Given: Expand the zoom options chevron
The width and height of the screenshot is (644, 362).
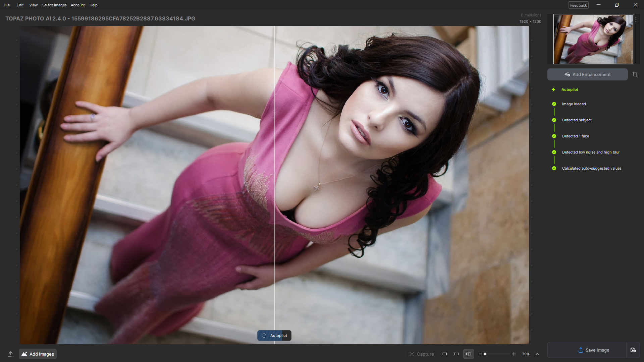Looking at the screenshot, I should (x=537, y=354).
